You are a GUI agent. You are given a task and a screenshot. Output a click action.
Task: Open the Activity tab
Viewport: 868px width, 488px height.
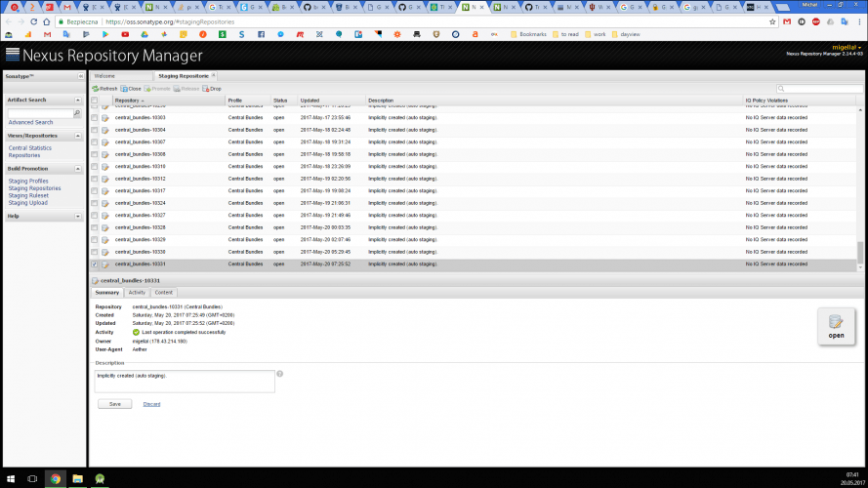[x=137, y=293]
